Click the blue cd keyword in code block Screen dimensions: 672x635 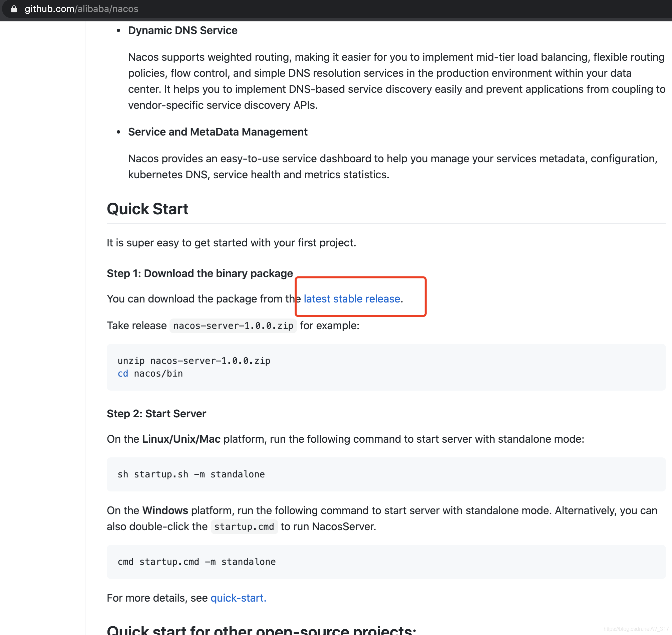point(123,374)
